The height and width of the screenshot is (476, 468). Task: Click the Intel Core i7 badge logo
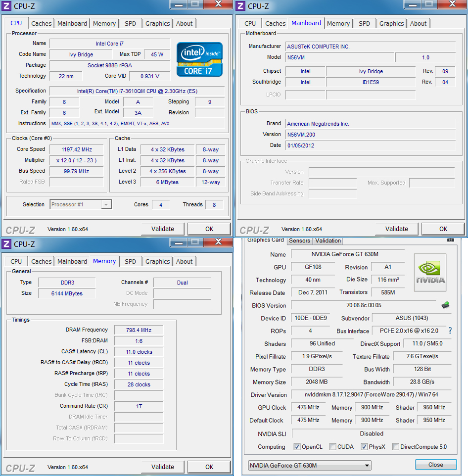coord(199,59)
